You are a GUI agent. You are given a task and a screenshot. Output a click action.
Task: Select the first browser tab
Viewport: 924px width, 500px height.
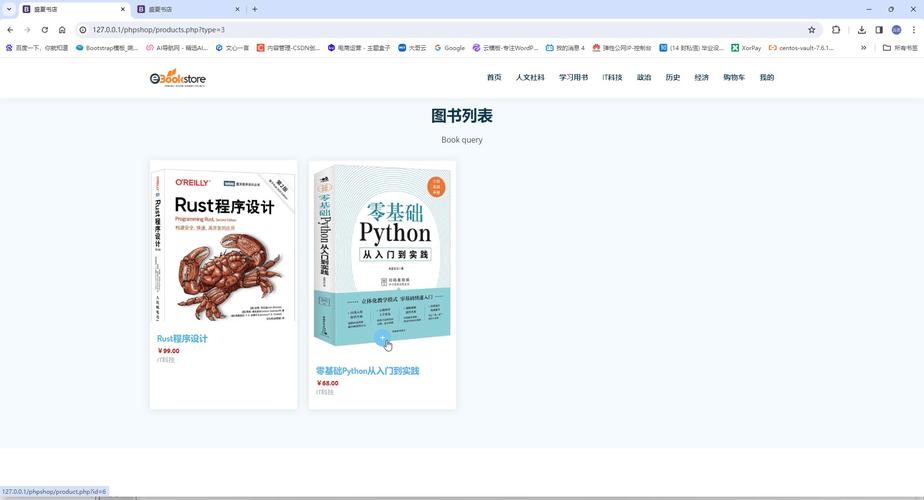pyautogui.click(x=73, y=9)
